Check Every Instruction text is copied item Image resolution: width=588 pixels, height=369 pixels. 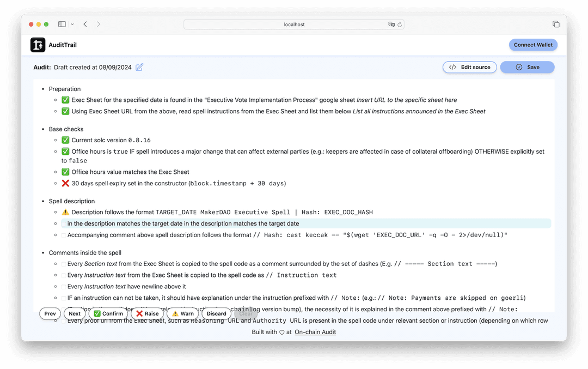(64, 276)
